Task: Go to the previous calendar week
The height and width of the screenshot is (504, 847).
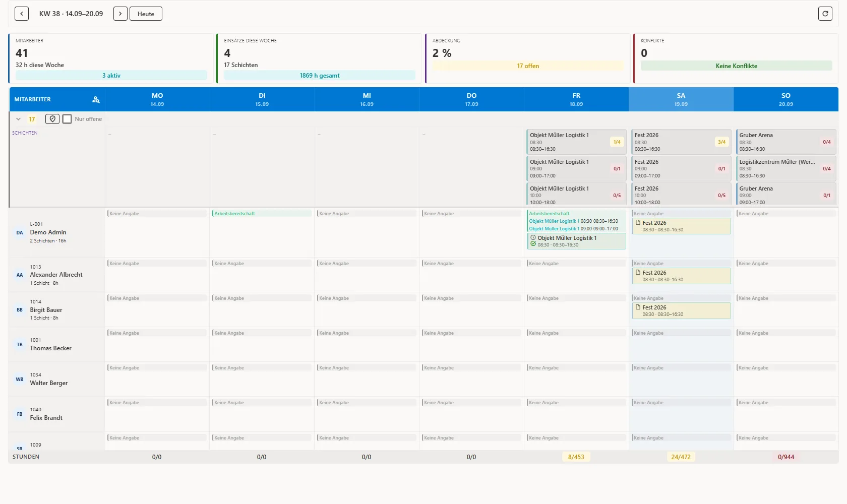Action: coord(22,14)
